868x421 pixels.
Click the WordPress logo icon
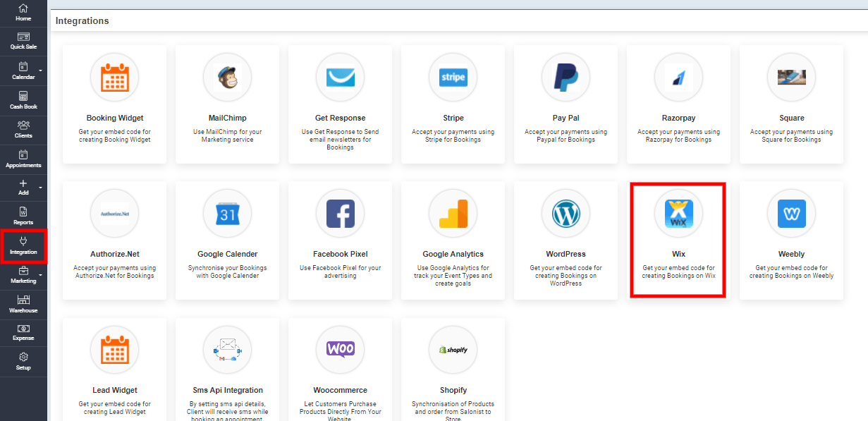click(566, 214)
